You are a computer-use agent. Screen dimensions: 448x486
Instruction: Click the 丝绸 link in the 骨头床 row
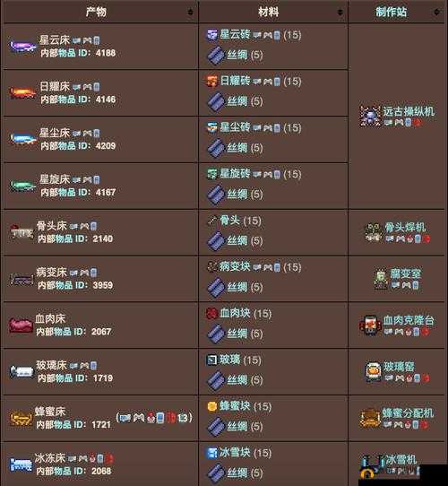click(x=237, y=241)
